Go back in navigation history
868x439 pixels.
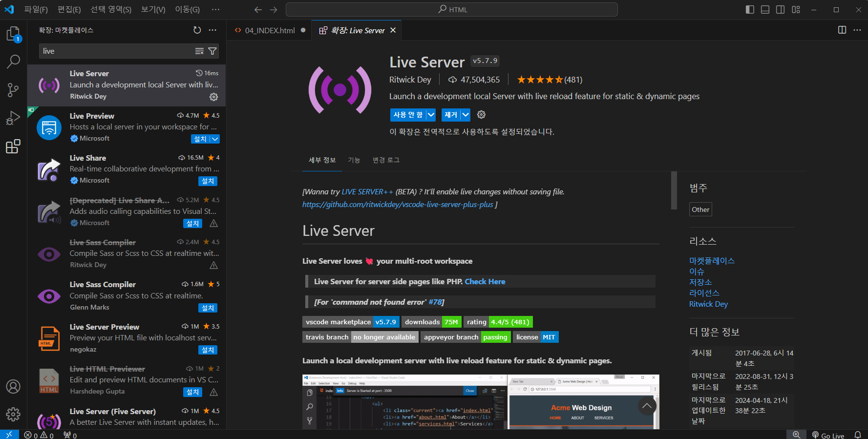258,10
